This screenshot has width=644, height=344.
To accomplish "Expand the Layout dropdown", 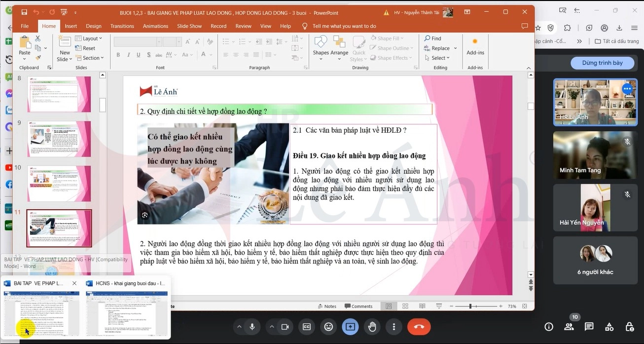I will [89, 38].
